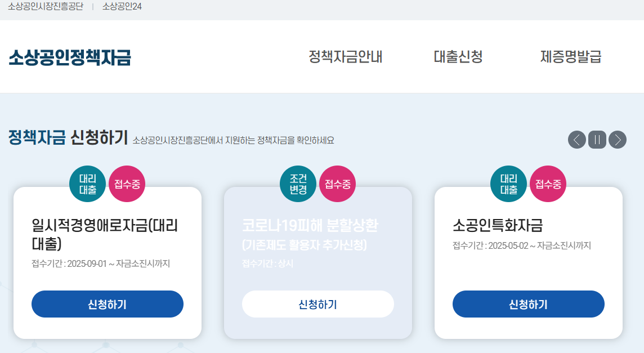644x353 pixels.
Task: Click 접수중 badge on 소공인특화자금 card
Action: pos(548,184)
